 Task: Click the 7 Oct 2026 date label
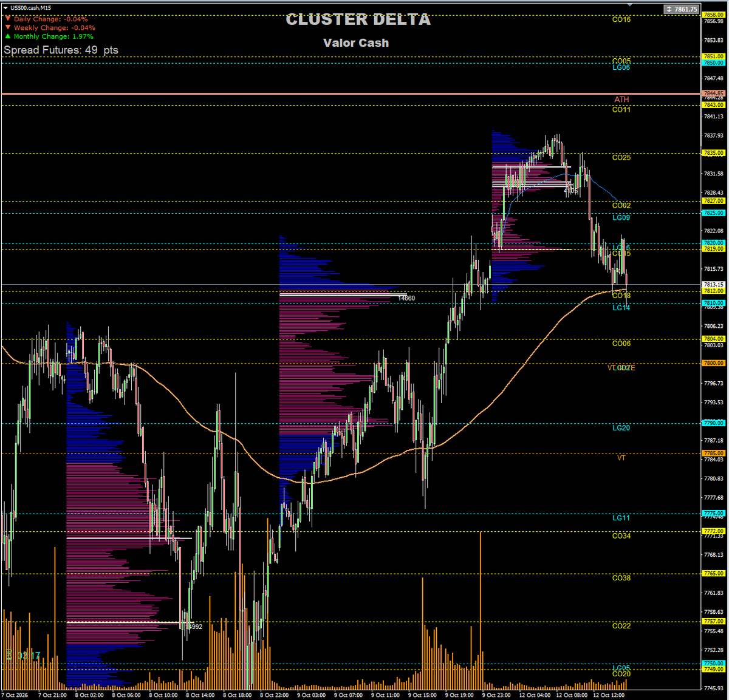(x=15, y=695)
